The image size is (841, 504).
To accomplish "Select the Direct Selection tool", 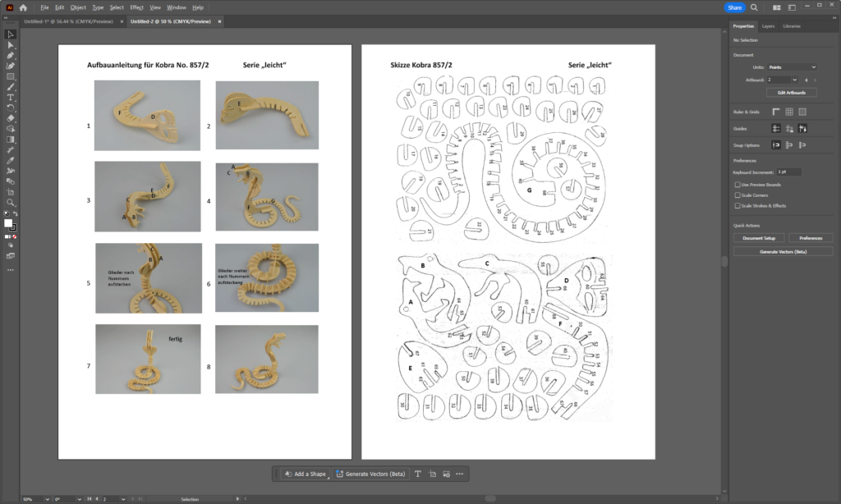I will click(x=11, y=44).
